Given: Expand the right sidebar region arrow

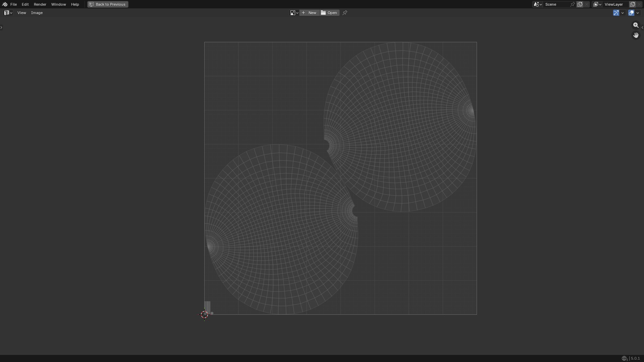Looking at the screenshot, I should point(642,27).
